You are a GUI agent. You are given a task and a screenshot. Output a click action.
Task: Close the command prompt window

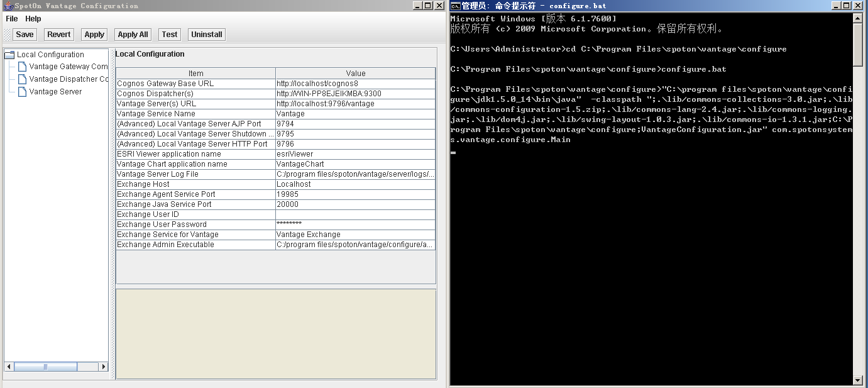858,6
